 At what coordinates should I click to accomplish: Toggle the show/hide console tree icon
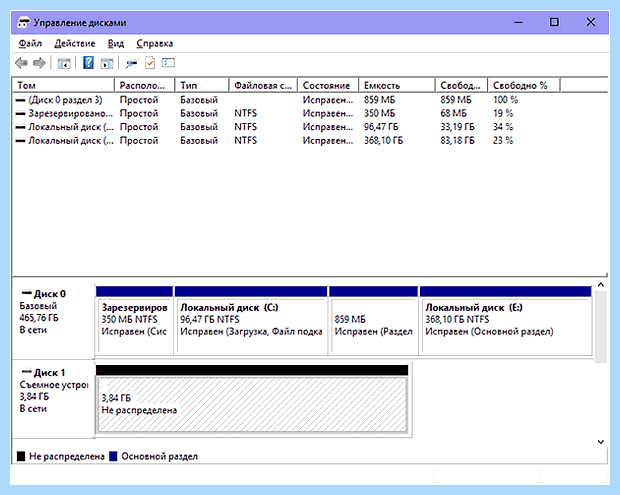(64, 63)
